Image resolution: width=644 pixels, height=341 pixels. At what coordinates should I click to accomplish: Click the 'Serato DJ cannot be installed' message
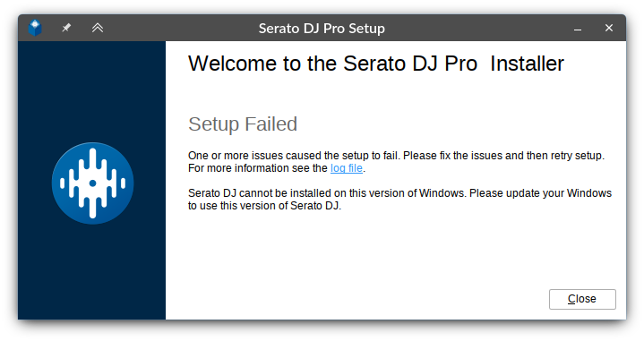point(399,193)
